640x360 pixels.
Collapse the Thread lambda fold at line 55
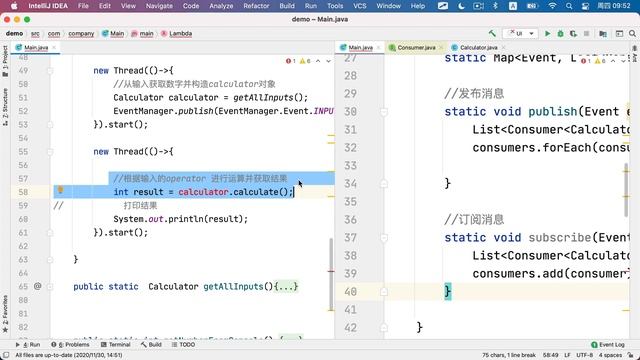coord(50,152)
